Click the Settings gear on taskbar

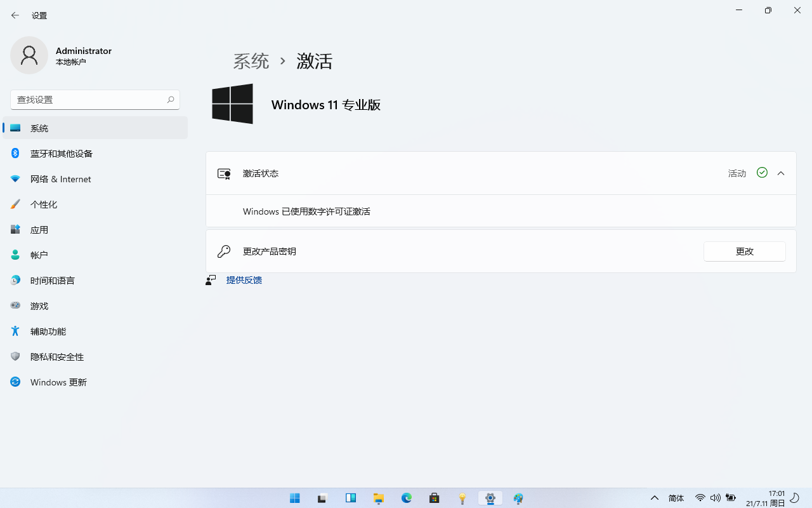pos(490,498)
